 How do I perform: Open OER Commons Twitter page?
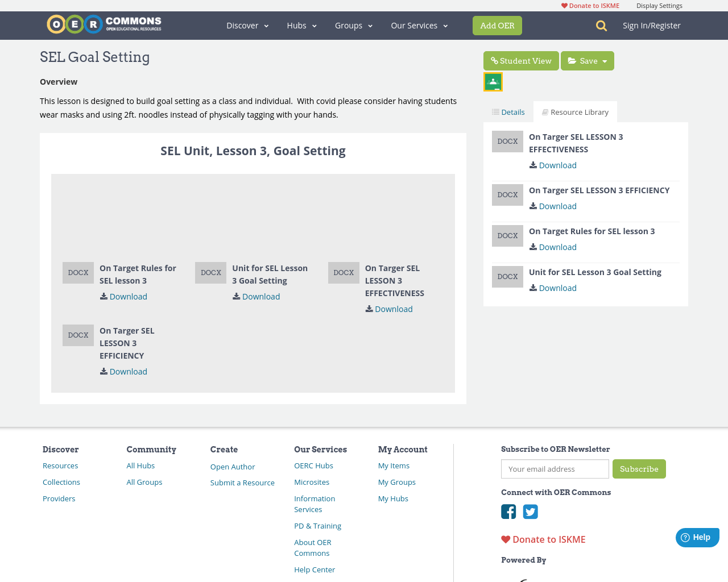click(530, 511)
